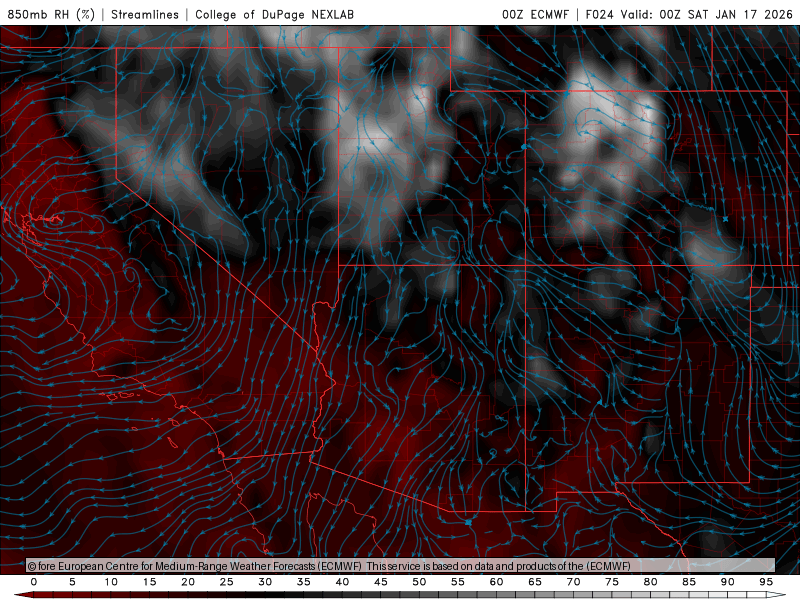
Task: Click the "0" value on color scale
Action: pyautogui.click(x=34, y=582)
